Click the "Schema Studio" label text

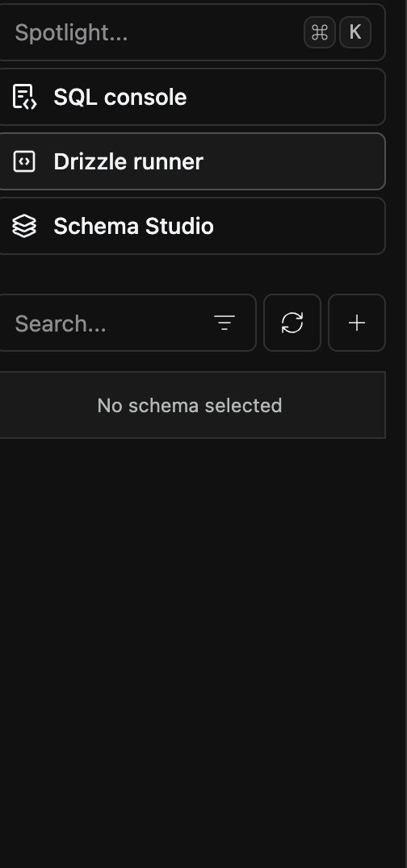click(133, 226)
